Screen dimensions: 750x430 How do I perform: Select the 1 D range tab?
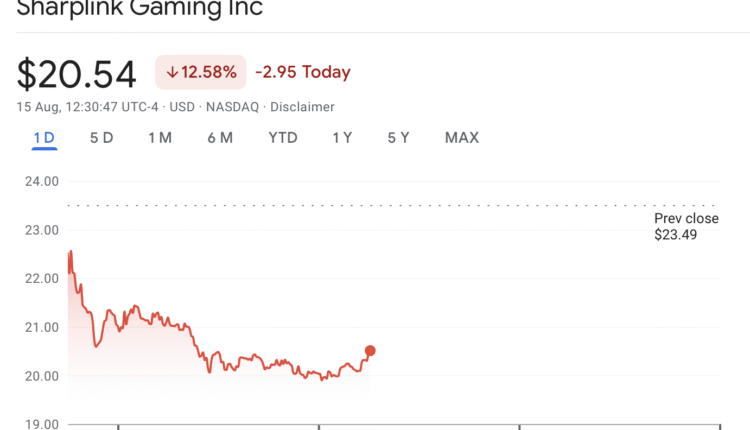(x=44, y=138)
